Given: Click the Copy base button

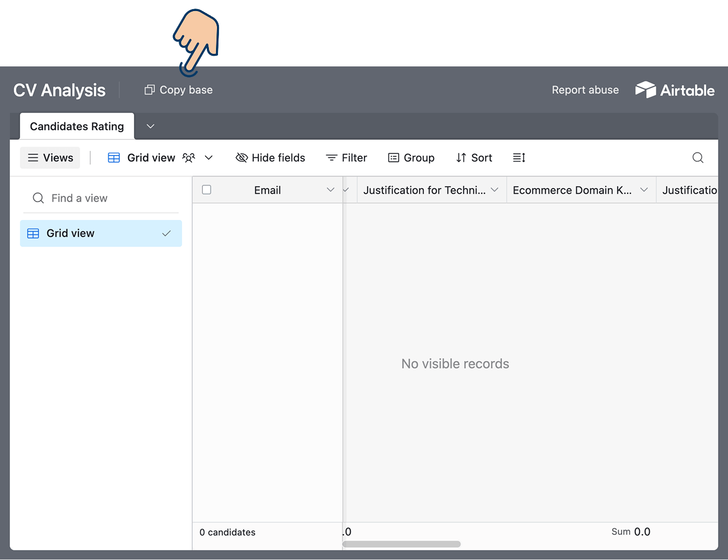Looking at the screenshot, I should 178,90.
